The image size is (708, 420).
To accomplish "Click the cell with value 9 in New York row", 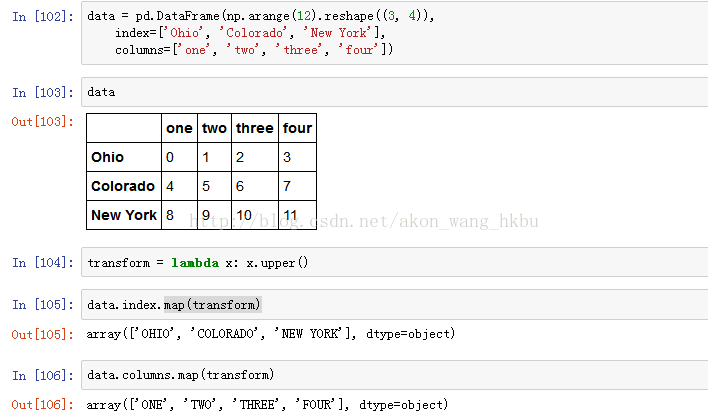I will [214, 215].
